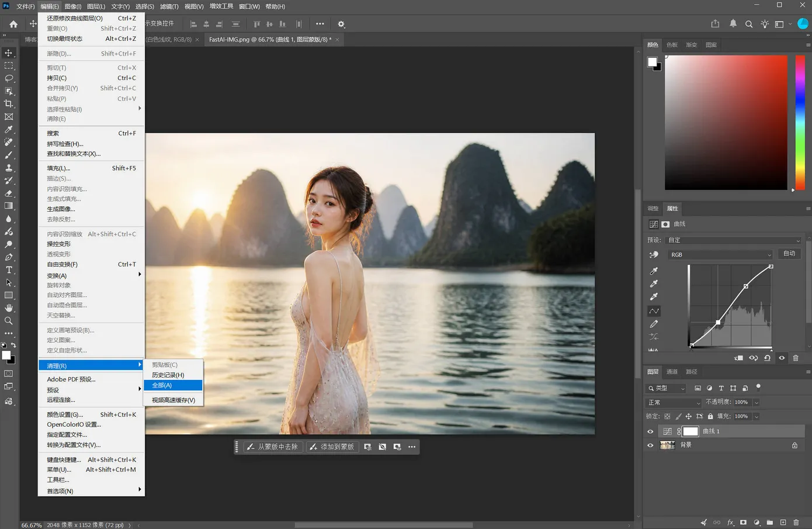Click the on-image targeted adjustment hand icon
The image size is (812, 529).
(654, 255)
